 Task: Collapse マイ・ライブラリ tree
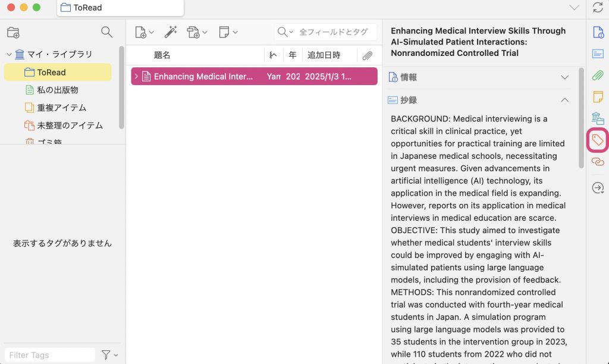[x=9, y=55]
